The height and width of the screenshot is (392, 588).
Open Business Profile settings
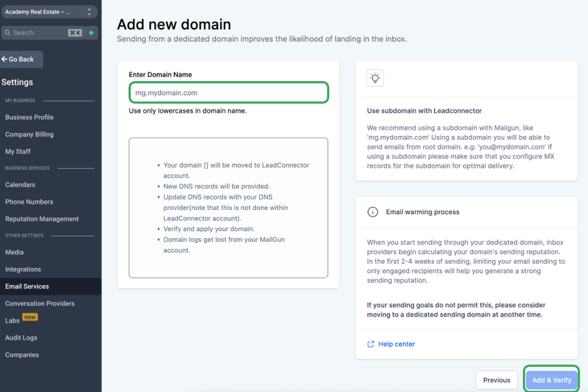coord(29,117)
